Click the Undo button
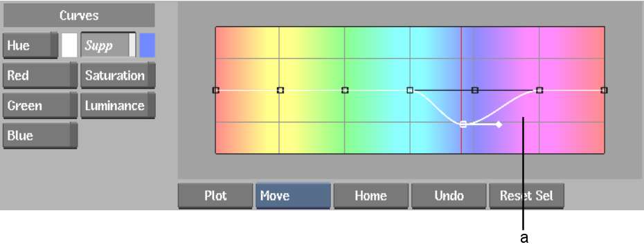 (x=449, y=196)
